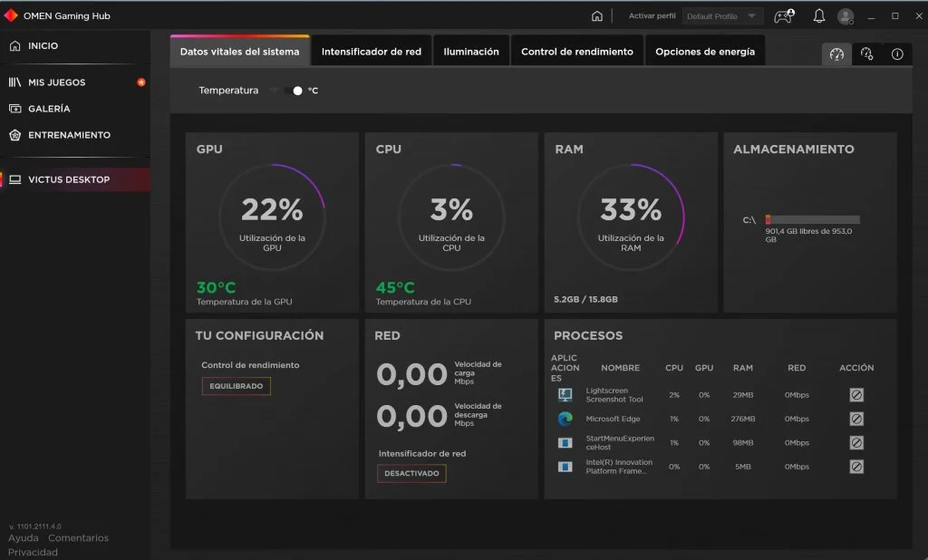
Task: Click the GPU utilization gauge
Action: coord(272,217)
